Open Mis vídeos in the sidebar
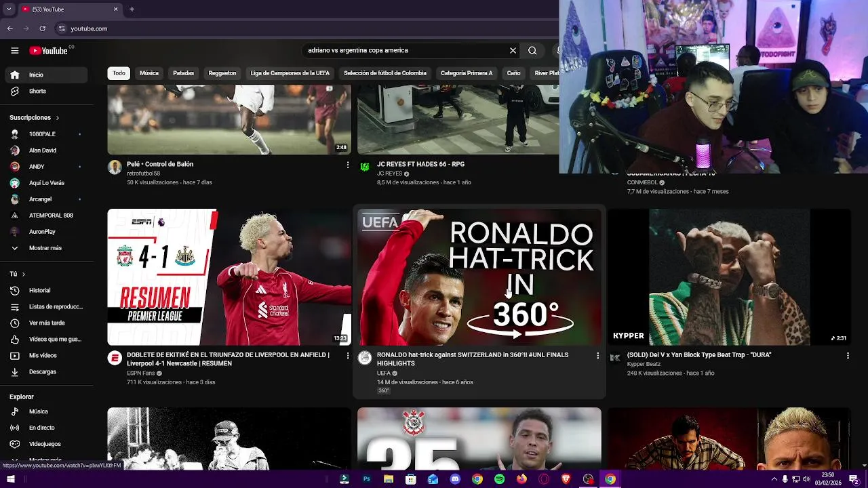The height and width of the screenshot is (488, 868). coord(47,355)
